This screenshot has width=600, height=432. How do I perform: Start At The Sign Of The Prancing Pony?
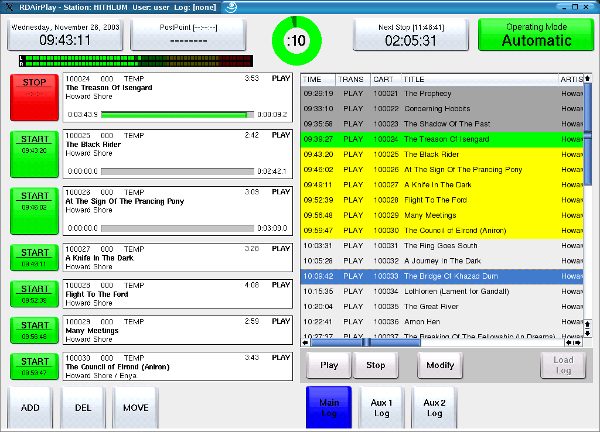(34, 211)
